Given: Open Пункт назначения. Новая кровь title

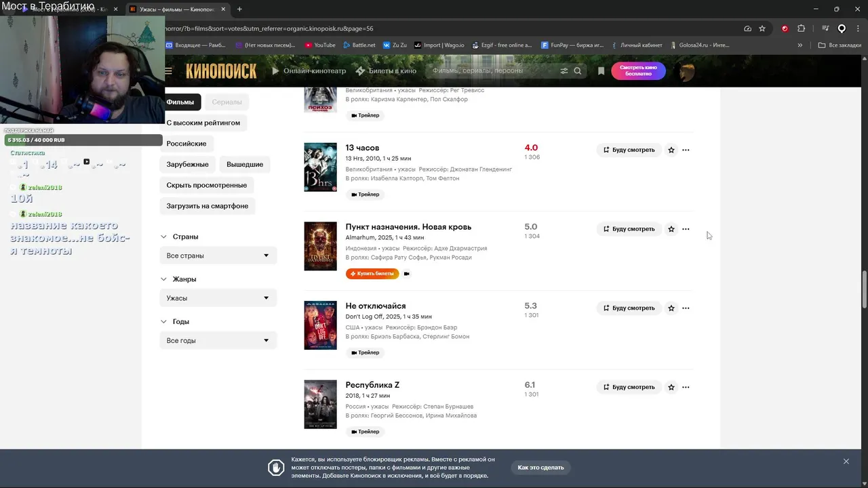Looking at the screenshot, I should [x=408, y=227].
